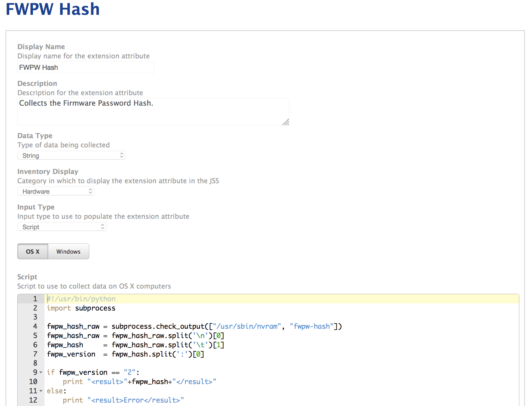Click the Display Name input field
The height and width of the screenshot is (406, 532).
coord(86,67)
